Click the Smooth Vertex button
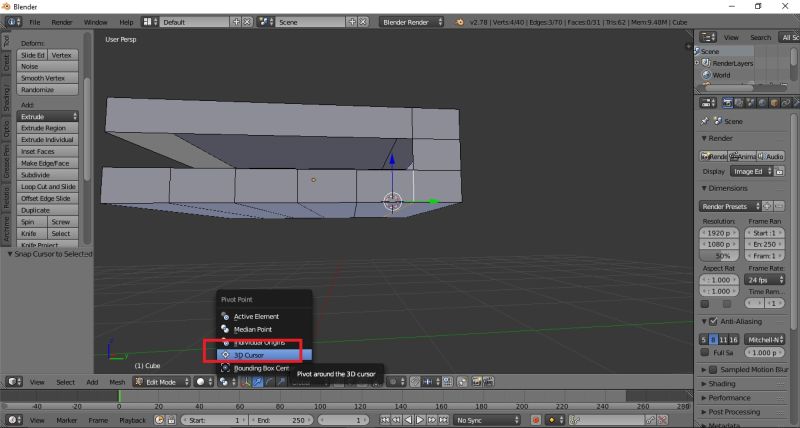This screenshot has width=800, height=428. [x=47, y=78]
